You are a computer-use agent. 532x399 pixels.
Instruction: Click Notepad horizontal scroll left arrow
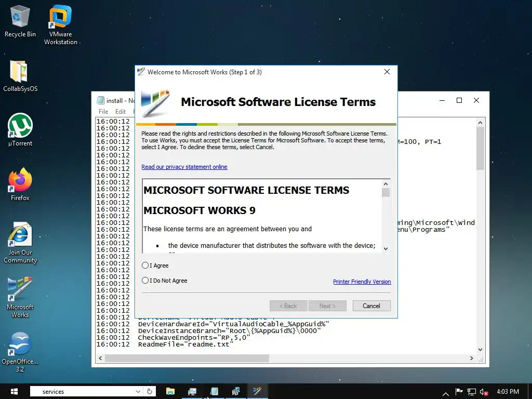100,358
